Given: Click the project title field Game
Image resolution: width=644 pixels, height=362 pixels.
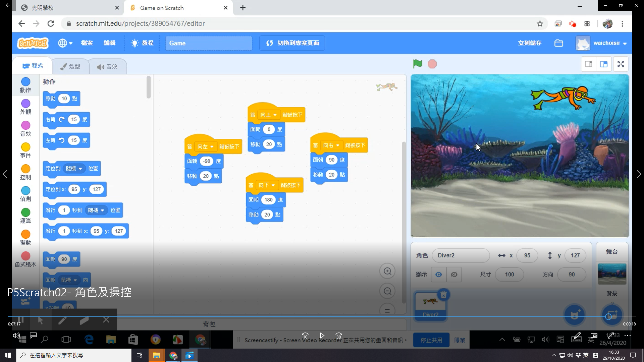Looking at the screenshot, I should pyautogui.click(x=209, y=43).
